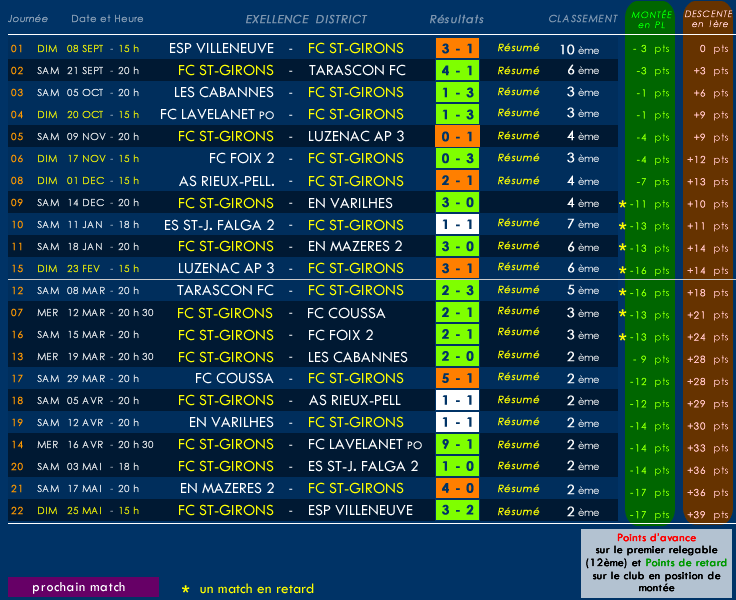The width and height of the screenshot is (736, 600).
Task: Click the EXELLENCE DISTRICT title
Action: 306,19
